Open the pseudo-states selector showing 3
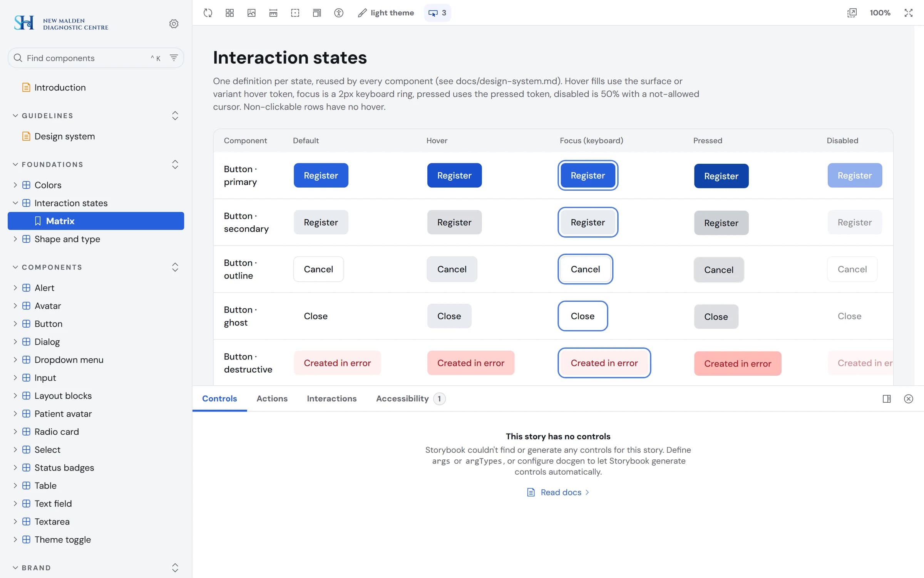Image resolution: width=924 pixels, height=578 pixels. 437,13
